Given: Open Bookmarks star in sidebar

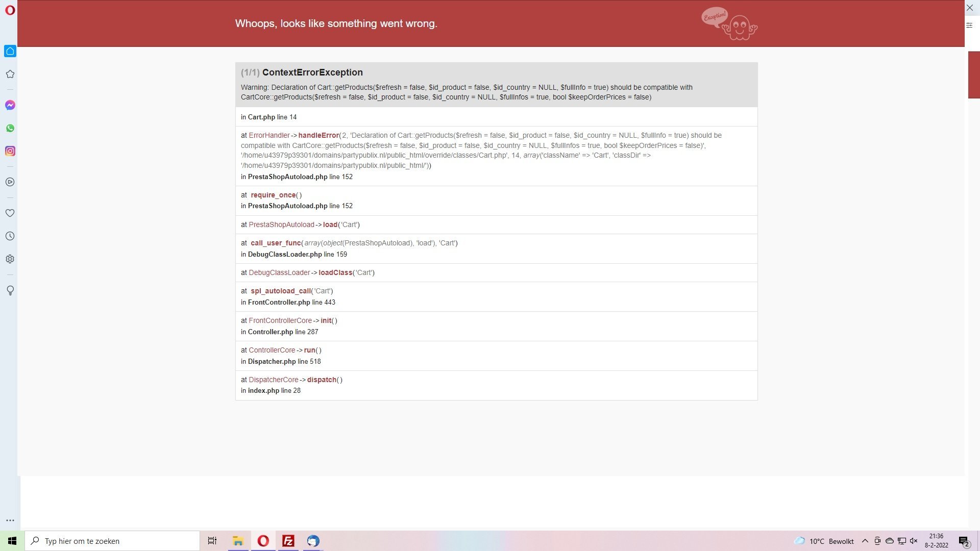Looking at the screenshot, I should (x=10, y=74).
